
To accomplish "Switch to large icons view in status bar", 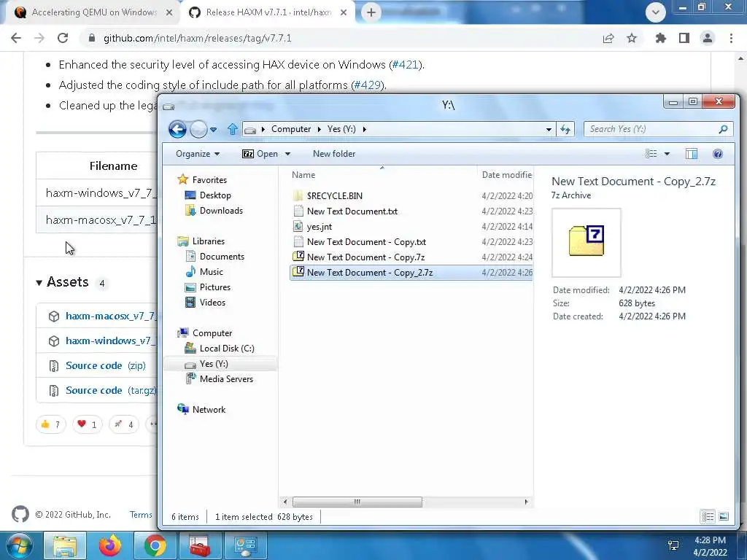I will coord(724,517).
